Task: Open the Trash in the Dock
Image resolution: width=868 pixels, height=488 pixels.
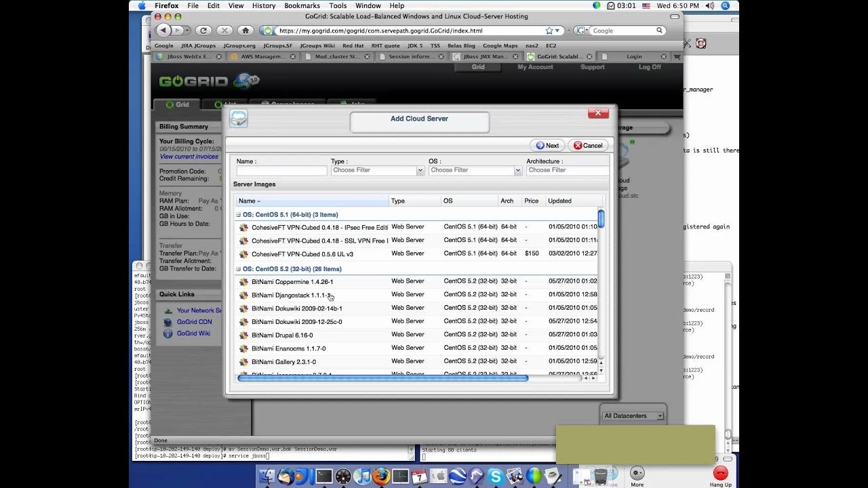Action: tap(600, 476)
